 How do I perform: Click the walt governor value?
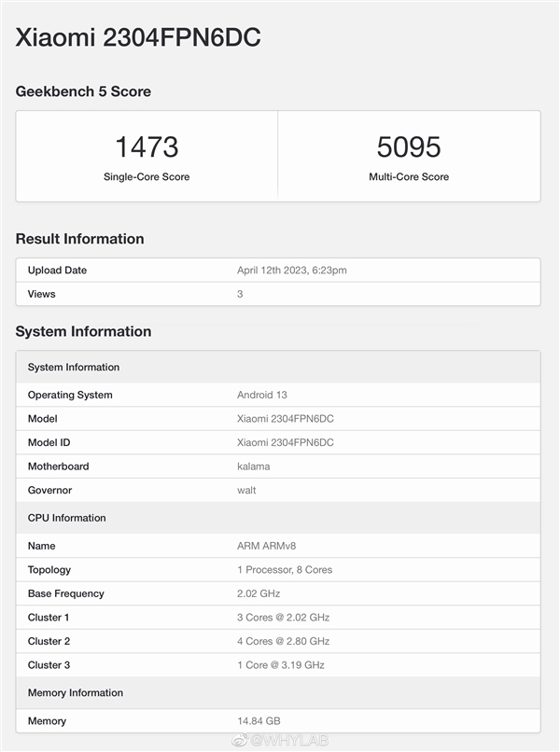click(246, 490)
